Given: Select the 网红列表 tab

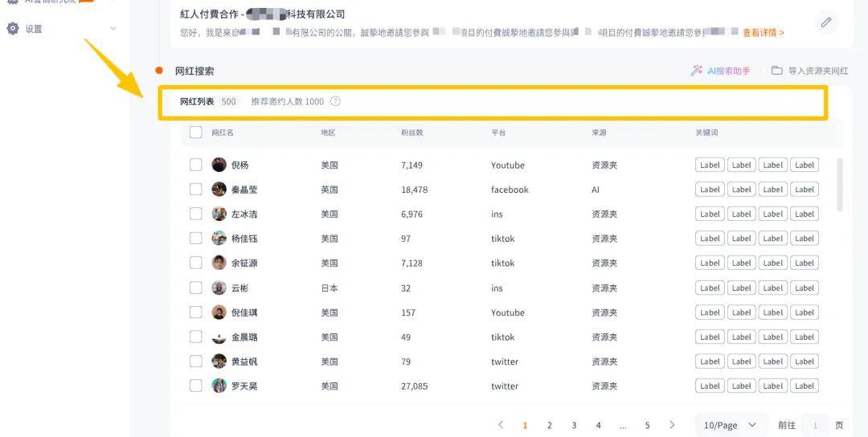Looking at the screenshot, I should pos(197,101).
